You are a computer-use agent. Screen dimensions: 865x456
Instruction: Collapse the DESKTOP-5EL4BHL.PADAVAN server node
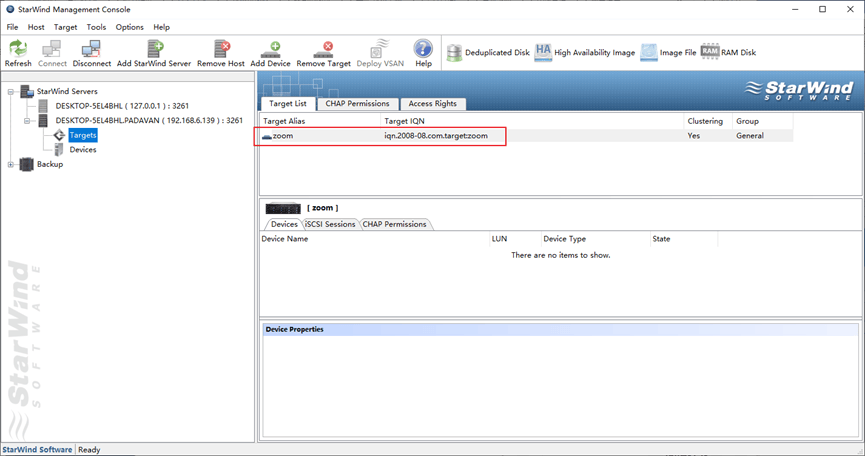coord(26,121)
